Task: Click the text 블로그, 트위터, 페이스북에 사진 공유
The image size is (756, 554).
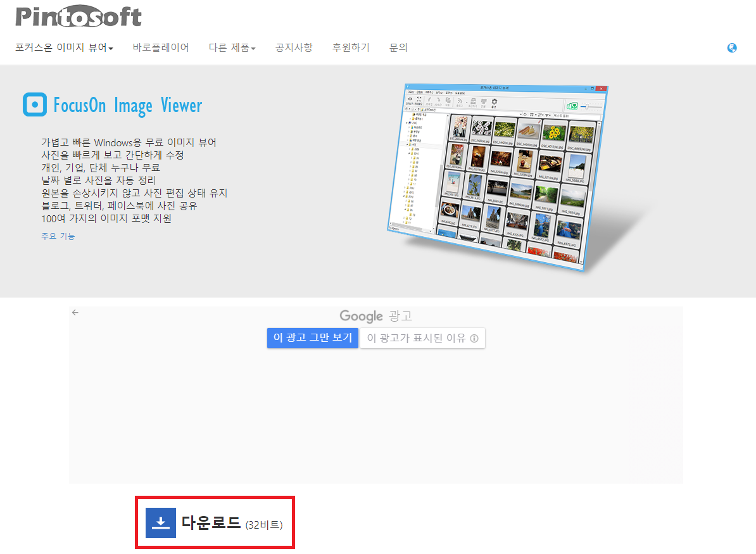Action: pos(120,206)
